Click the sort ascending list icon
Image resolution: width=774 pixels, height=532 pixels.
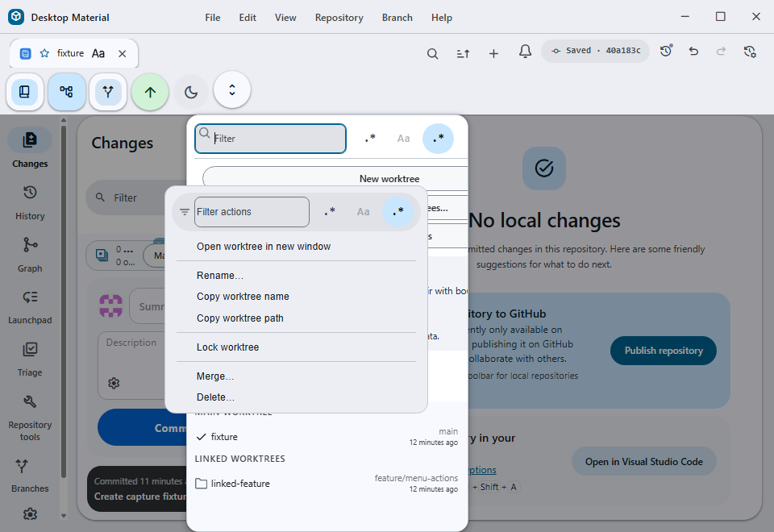click(x=463, y=53)
